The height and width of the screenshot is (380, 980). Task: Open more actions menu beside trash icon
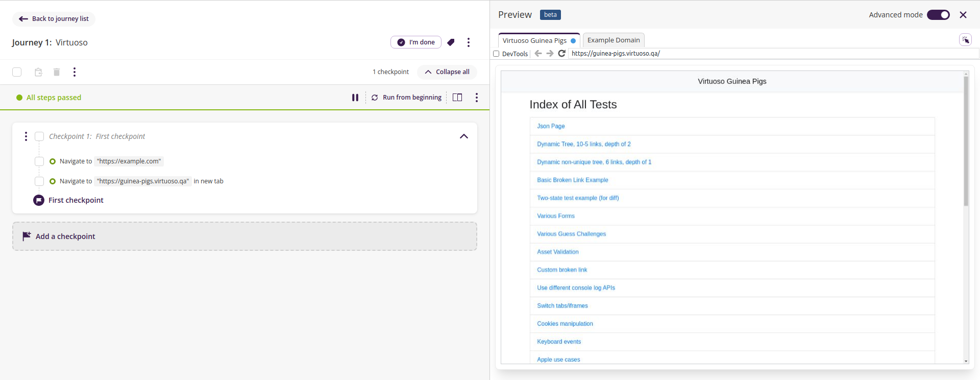click(x=75, y=72)
